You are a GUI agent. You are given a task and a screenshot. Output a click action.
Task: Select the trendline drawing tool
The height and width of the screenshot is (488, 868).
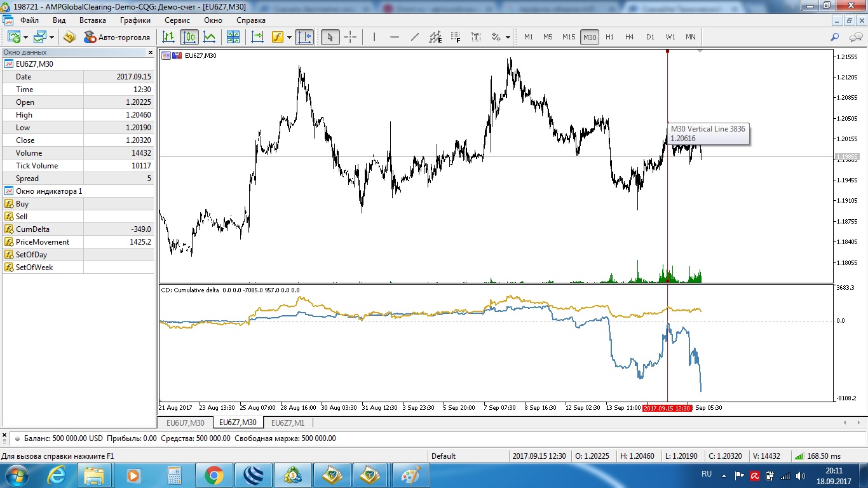point(415,37)
